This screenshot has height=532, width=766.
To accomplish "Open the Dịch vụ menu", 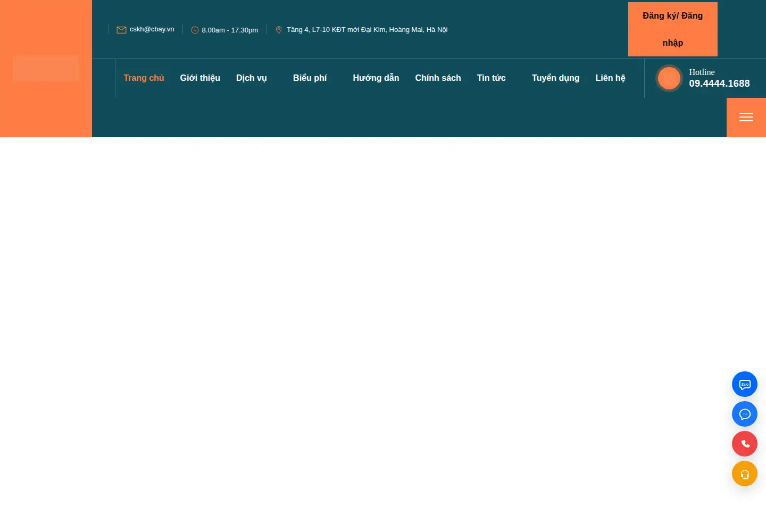I will click(252, 78).
